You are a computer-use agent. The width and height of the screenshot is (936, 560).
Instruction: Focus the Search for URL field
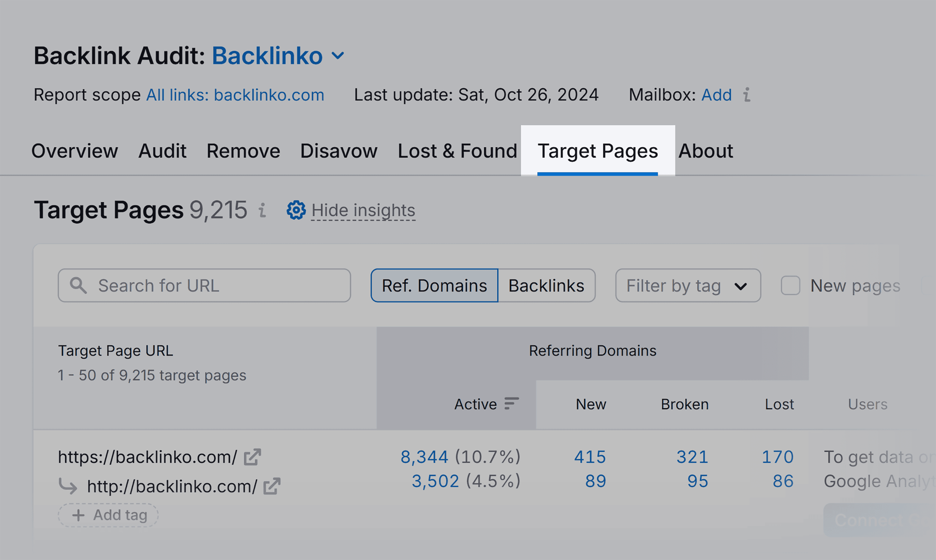(204, 285)
